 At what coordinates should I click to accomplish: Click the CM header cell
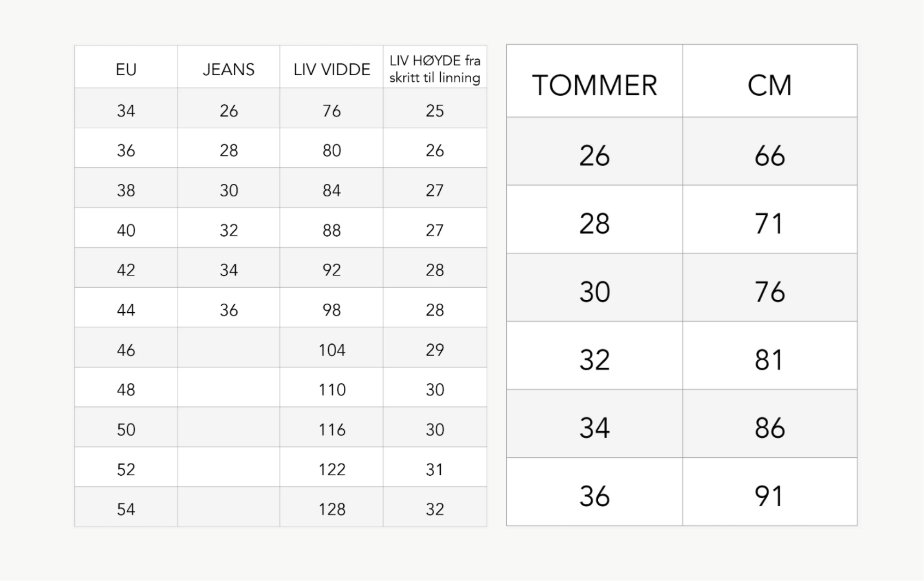[770, 81]
